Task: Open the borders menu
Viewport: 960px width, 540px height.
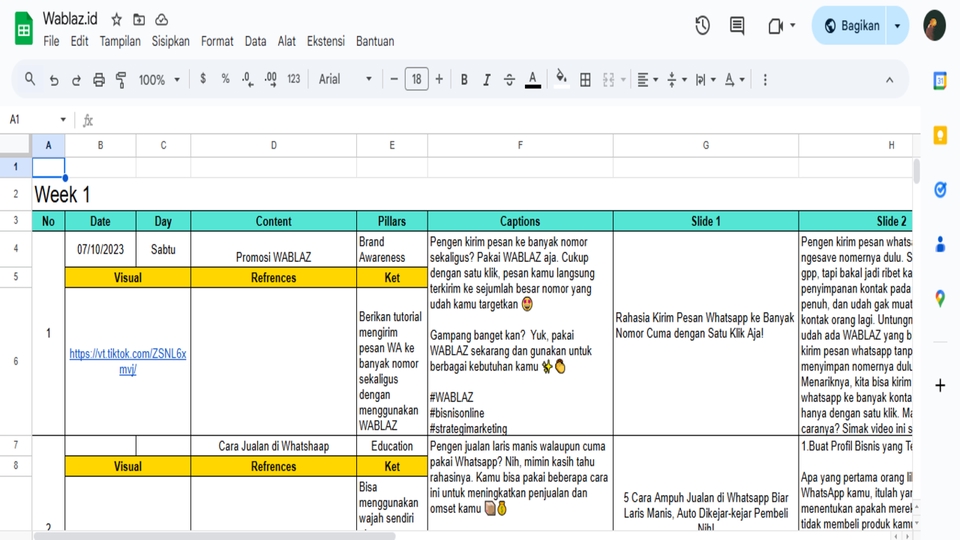Action: (x=585, y=80)
